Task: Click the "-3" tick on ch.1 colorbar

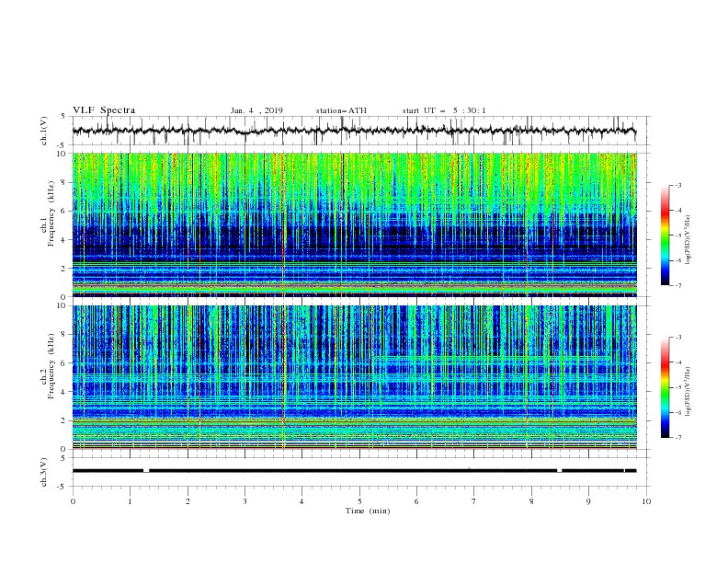Action: 677,185
